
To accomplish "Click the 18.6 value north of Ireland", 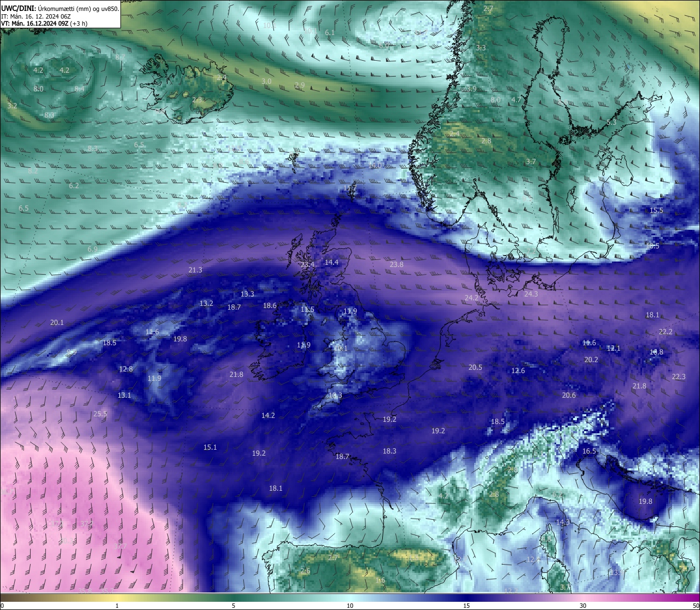I will [x=270, y=306].
